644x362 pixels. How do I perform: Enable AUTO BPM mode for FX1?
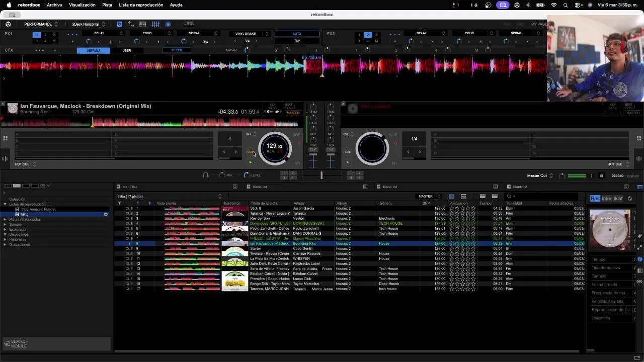point(297,34)
